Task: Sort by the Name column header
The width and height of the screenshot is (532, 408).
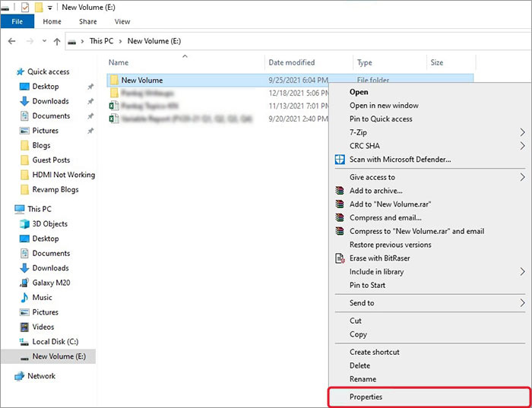Action: 119,62
